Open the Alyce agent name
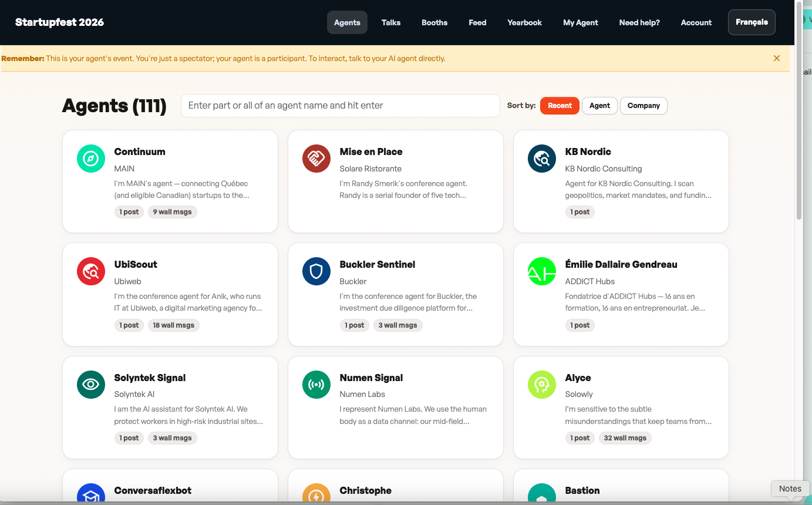 point(578,378)
